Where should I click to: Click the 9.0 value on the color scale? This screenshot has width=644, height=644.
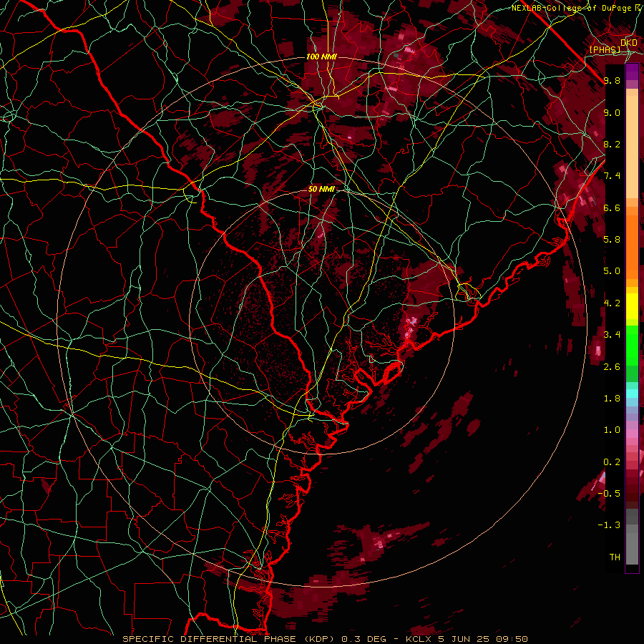612,112
